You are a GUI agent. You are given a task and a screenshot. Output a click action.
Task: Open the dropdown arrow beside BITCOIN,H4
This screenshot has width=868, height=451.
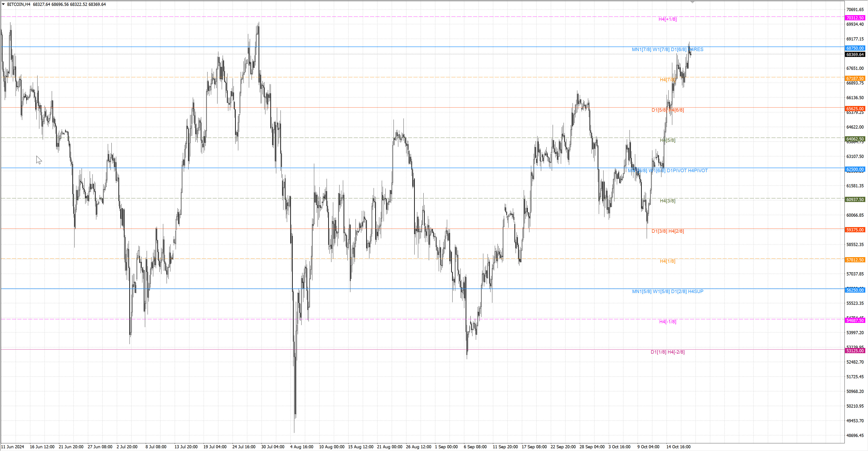3,4
